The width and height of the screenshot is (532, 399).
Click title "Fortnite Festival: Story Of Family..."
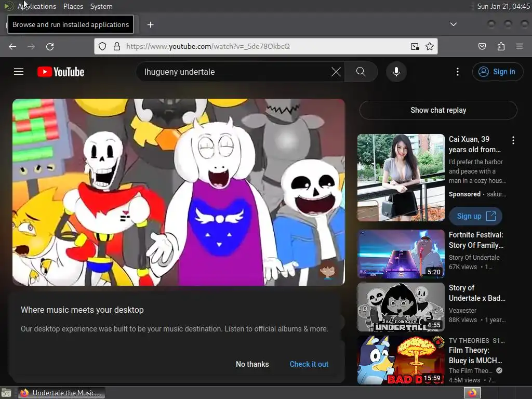pos(476,240)
